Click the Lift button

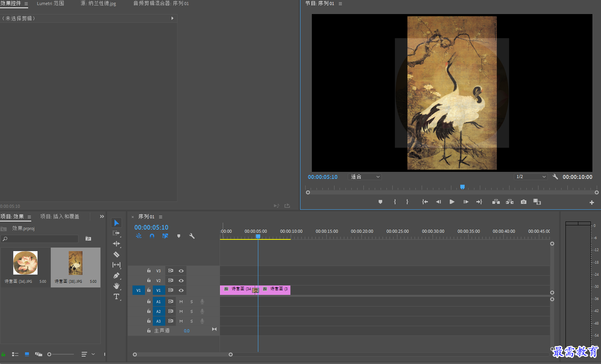pos(496,202)
